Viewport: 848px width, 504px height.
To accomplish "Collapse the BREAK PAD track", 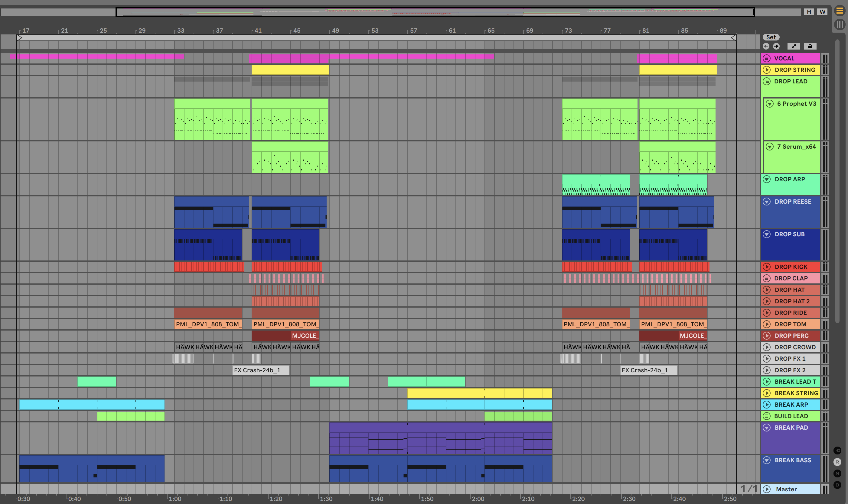I will (x=767, y=427).
